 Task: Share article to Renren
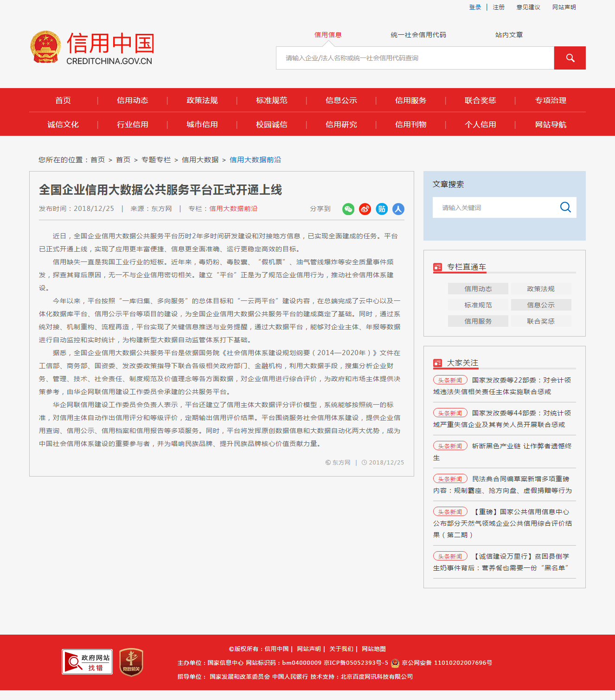point(398,209)
